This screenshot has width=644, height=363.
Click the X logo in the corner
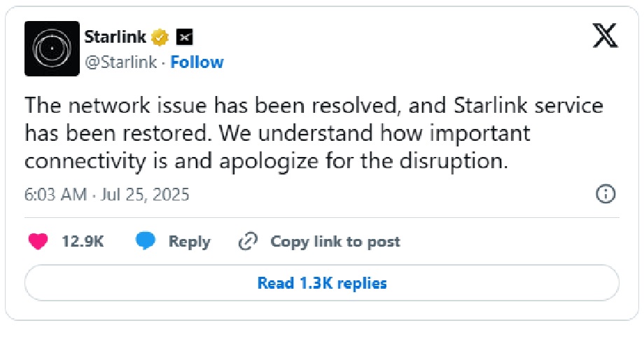click(605, 35)
